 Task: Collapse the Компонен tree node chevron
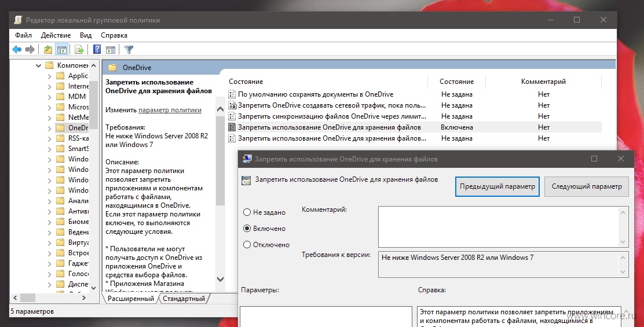coord(38,65)
